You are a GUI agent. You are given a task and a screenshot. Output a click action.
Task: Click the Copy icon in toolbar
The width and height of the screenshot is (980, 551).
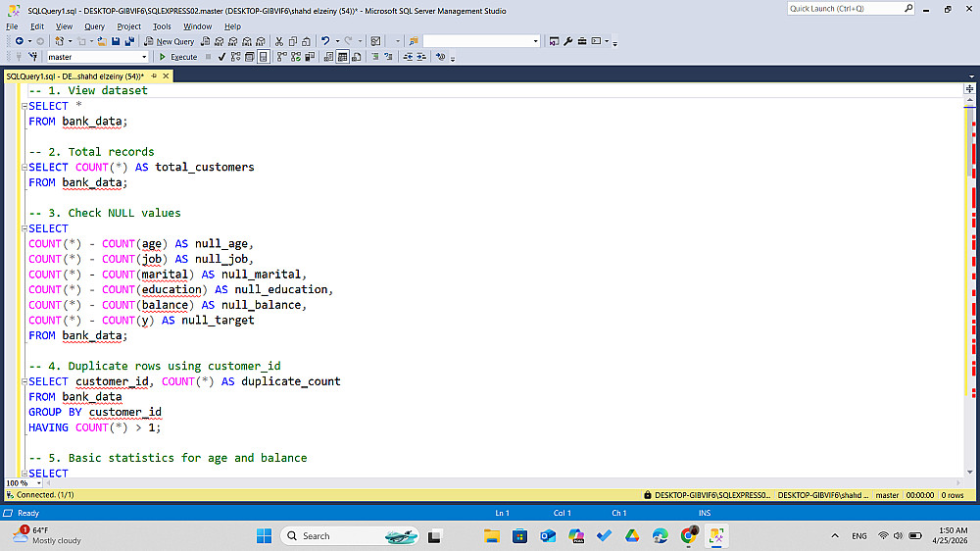[292, 41]
